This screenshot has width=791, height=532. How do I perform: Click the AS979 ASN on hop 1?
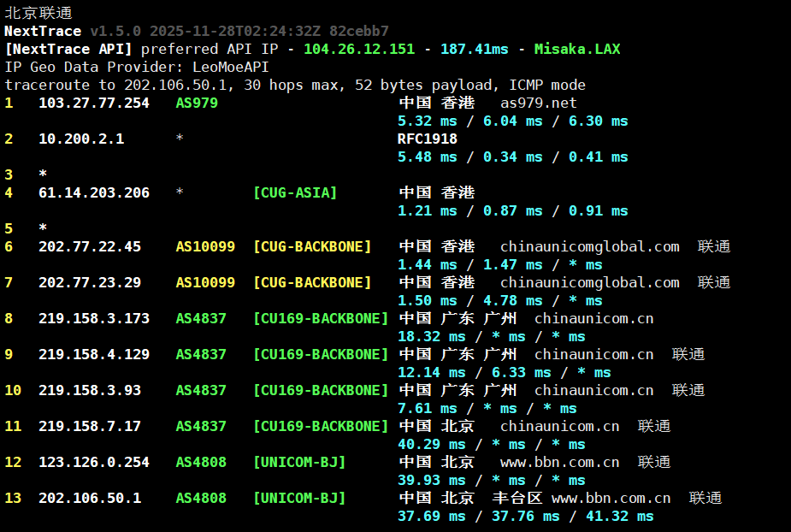click(197, 103)
